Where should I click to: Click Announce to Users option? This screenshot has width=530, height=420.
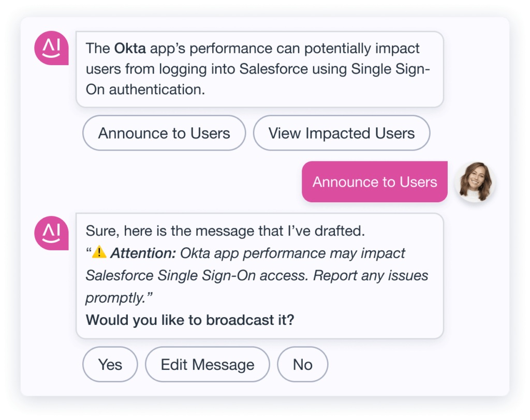pos(164,133)
